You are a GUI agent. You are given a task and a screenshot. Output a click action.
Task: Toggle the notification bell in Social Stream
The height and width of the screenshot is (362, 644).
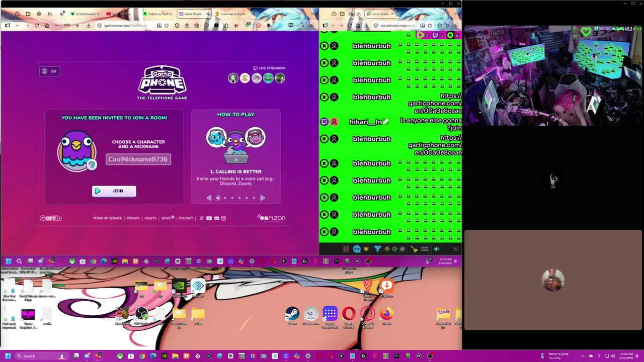pyautogui.click(x=366, y=249)
